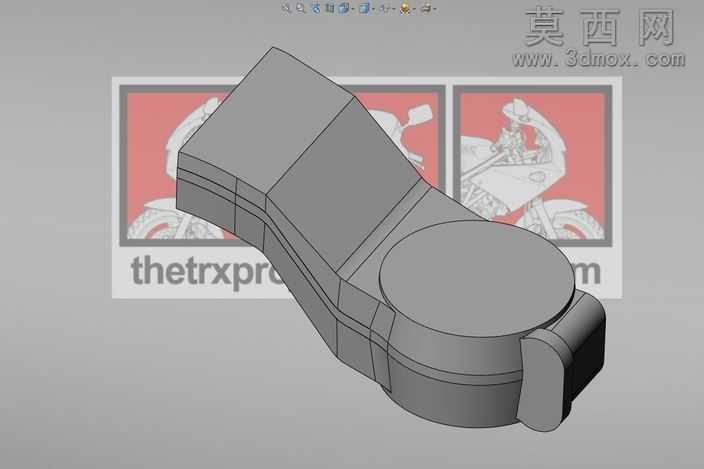
Task: Click the View Settings icon
Action: pyautogui.click(x=426, y=8)
